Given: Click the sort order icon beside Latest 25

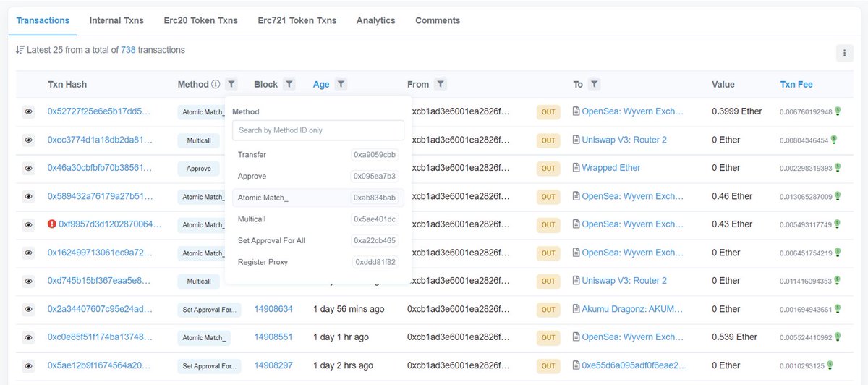Looking at the screenshot, I should click(x=20, y=51).
